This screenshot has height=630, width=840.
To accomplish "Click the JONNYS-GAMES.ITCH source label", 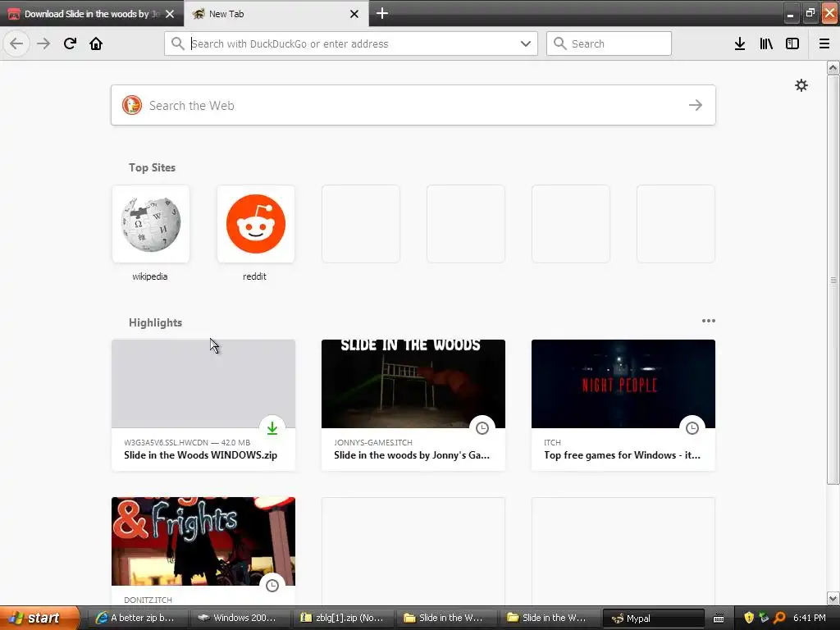I will click(373, 442).
